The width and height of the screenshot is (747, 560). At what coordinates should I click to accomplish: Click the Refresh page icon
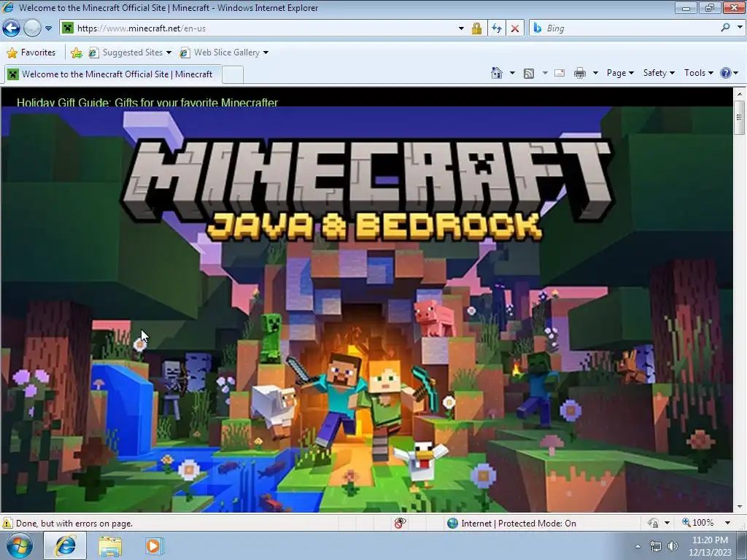(496, 28)
